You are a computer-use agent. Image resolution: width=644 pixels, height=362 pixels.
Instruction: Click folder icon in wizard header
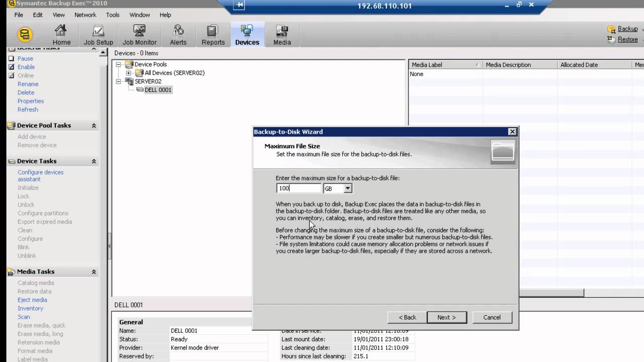pyautogui.click(x=503, y=151)
